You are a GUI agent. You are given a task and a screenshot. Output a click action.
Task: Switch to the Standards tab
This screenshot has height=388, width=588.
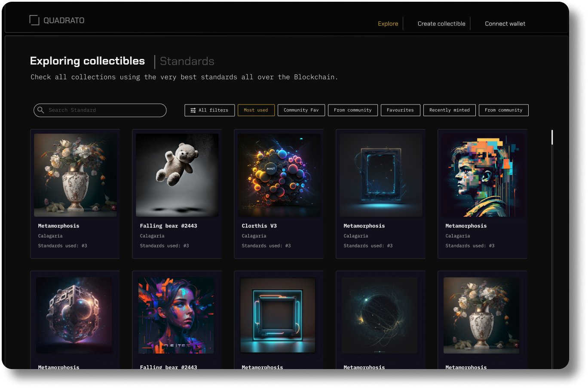click(187, 62)
